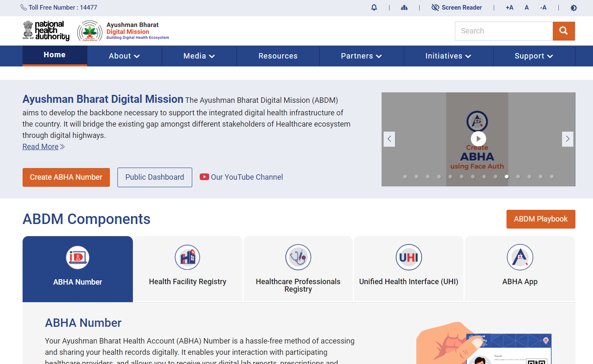Screen dimensions: 593x364
Task: Select the UHI icon under ABDM Components
Action: click(408, 257)
